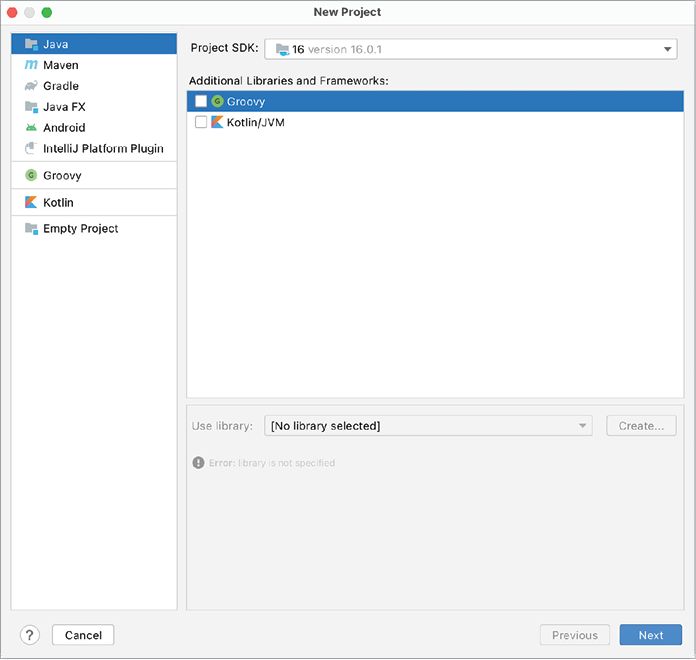Click the Java FX folder icon
This screenshot has height=660, width=696.
click(31, 107)
